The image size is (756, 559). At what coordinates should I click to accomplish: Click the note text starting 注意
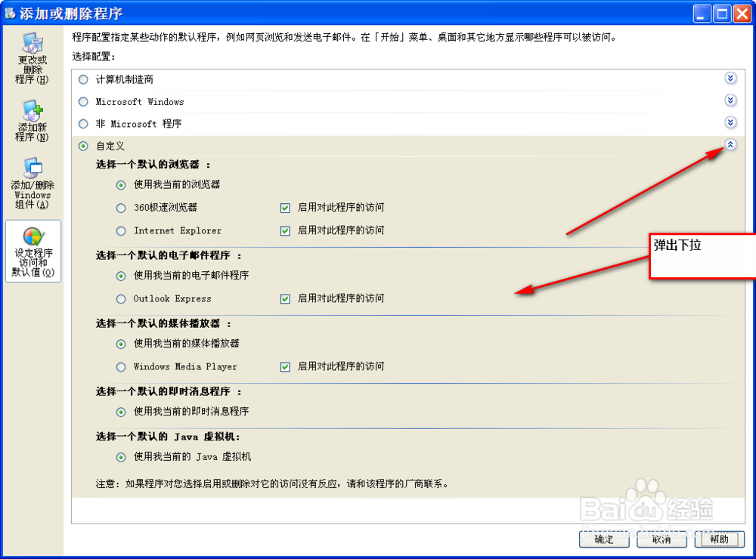coord(272,483)
